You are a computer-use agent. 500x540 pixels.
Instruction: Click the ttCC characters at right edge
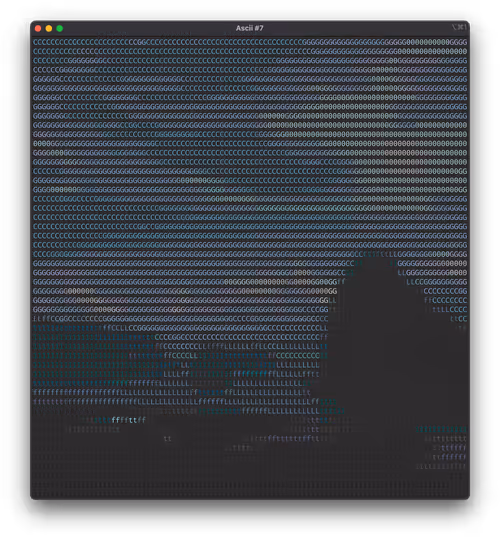tap(458, 319)
